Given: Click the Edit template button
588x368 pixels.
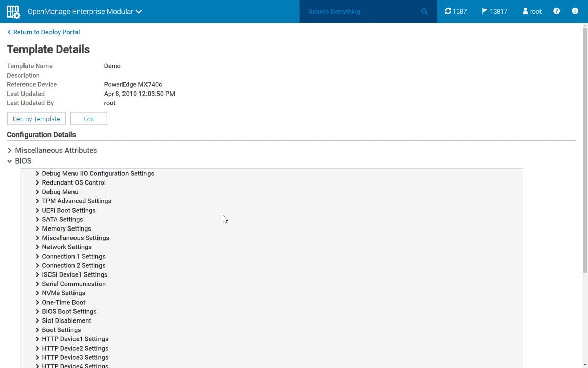Looking at the screenshot, I should (89, 119).
